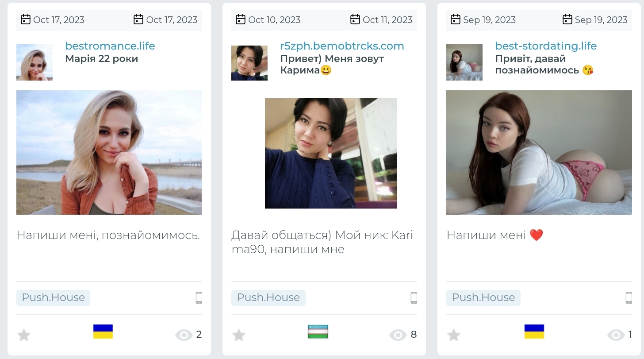
Task: Click Push.House tag on the Марія card
Action: point(53,297)
